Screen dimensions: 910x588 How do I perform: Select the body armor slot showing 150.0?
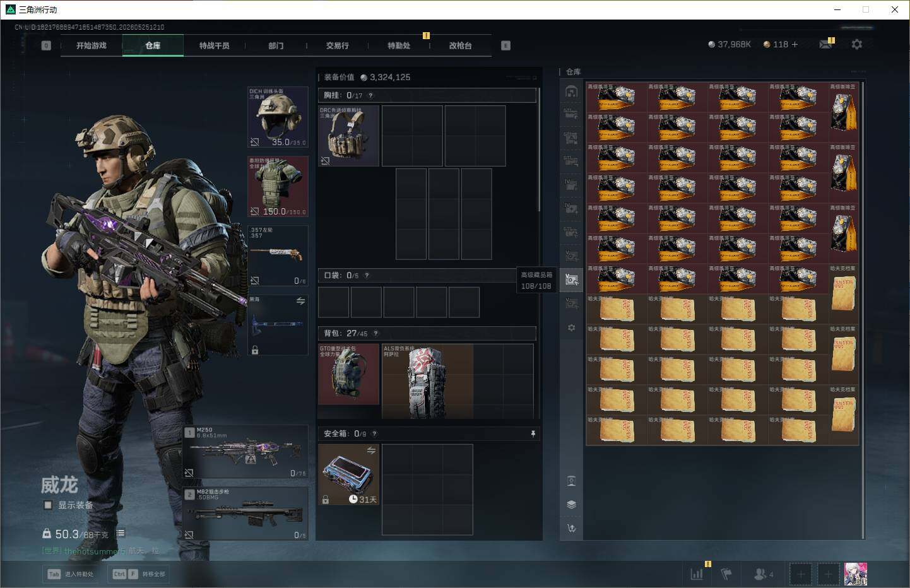point(278,187)
